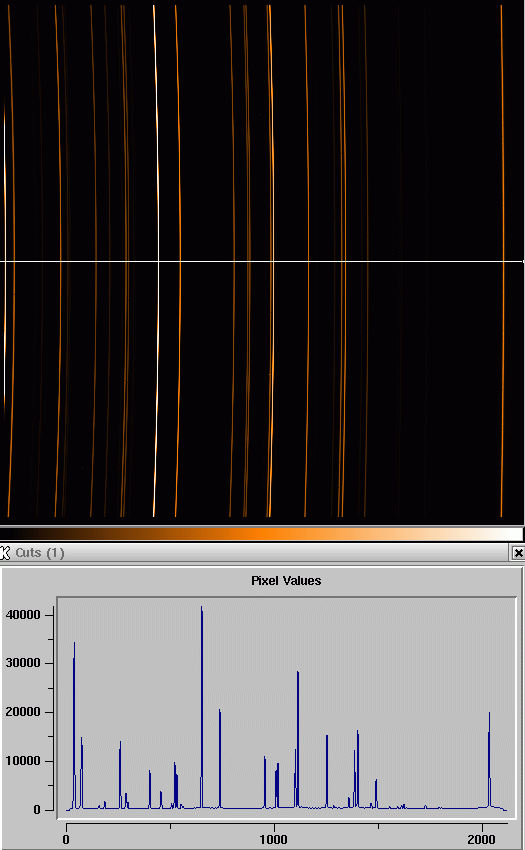525x850 pixels.
Task: Click the Cuts (1) title bar
Action: (260, 553)
